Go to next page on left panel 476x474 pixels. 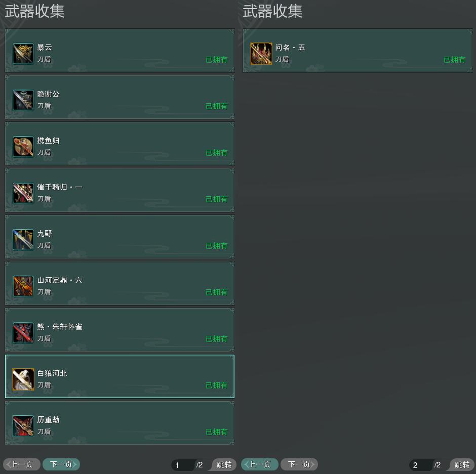point(61,464)
